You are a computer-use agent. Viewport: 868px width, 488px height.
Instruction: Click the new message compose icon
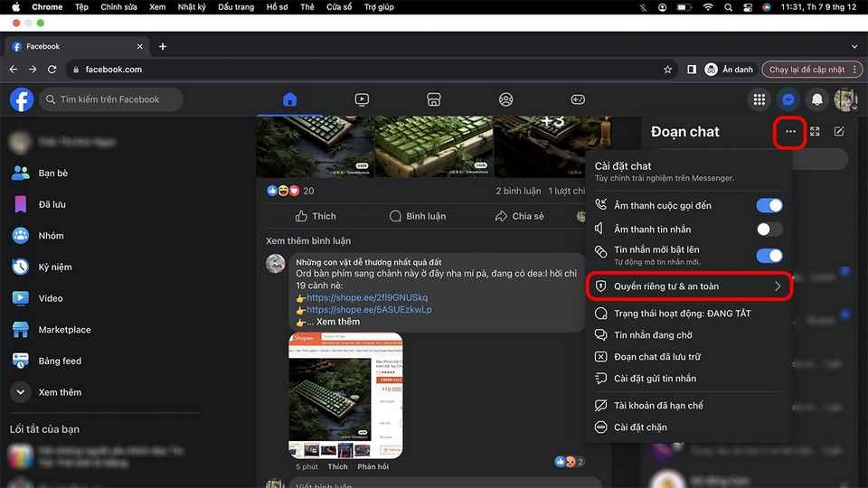point(839,132)
